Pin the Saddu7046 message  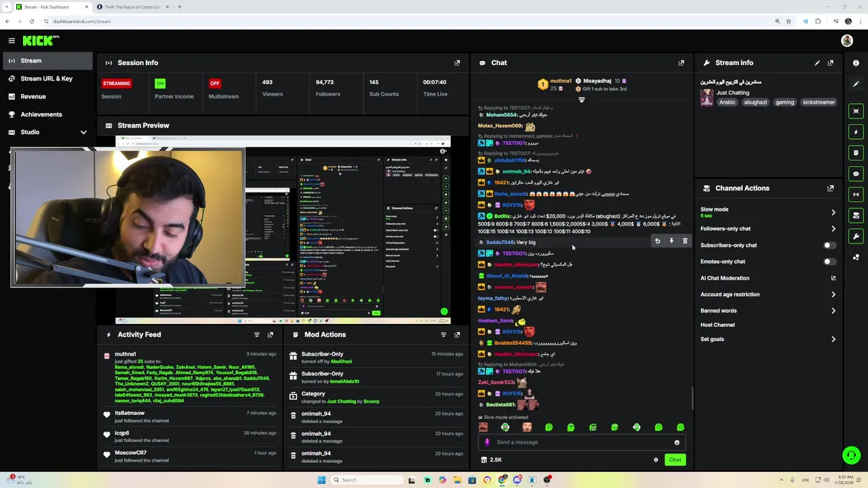671,241
